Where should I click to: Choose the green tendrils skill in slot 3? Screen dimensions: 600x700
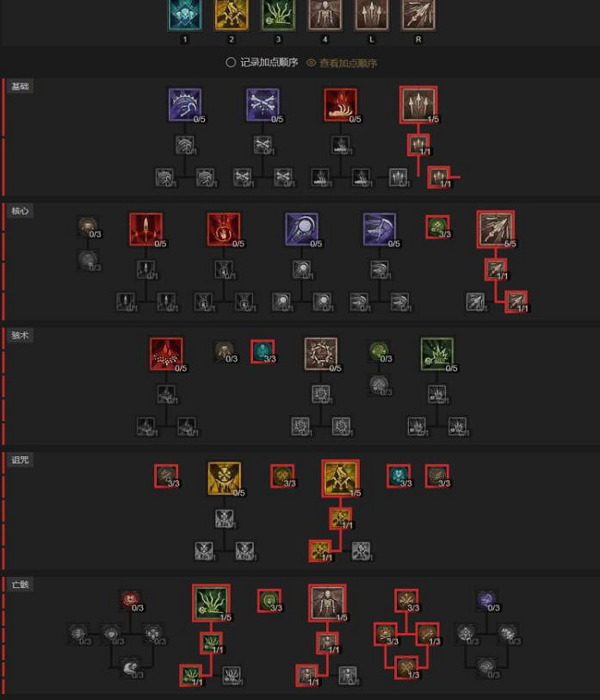click(278, 15)
